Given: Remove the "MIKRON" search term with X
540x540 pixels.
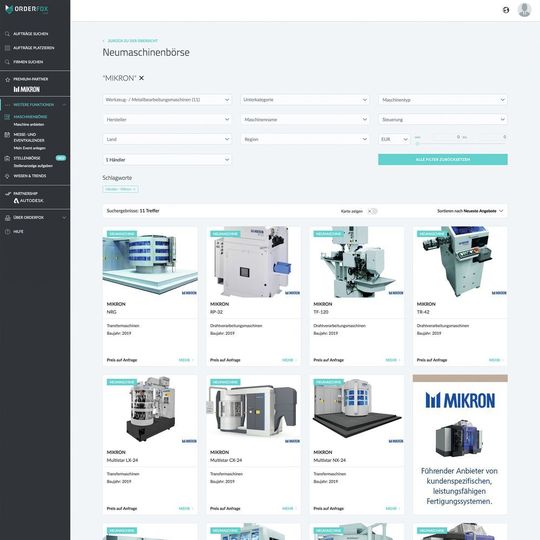Looking at the screenshot, I should coord(141,78).
